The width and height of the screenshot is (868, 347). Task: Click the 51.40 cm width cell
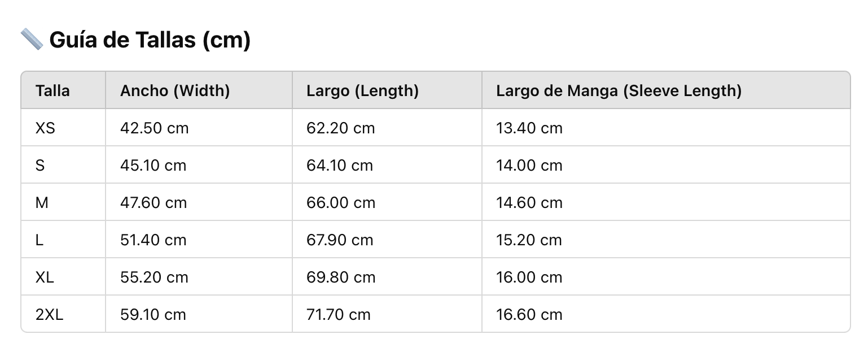click(153, 240)
